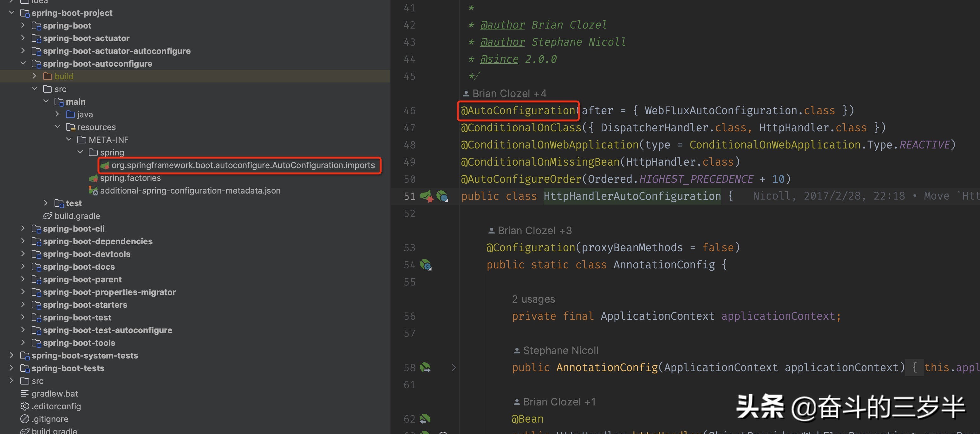Viewport: 980px width, 434px height.
Task: Click the author icon beside Stephane Nicoll
Action: click(x=517, y=351)
